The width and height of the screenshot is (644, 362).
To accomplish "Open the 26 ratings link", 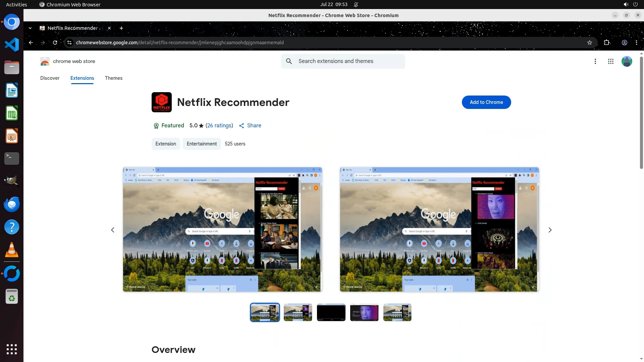I will [x=219, y=125].
